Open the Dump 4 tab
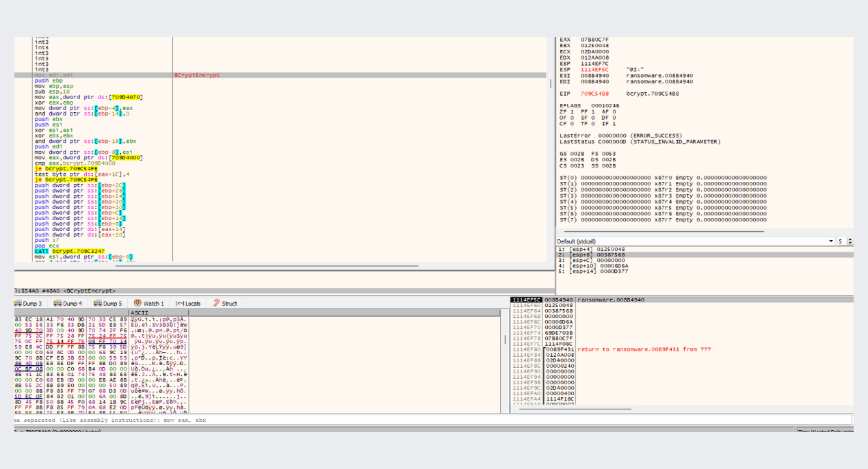Screen dimensions: 868x469 click(x=68, y=304)
